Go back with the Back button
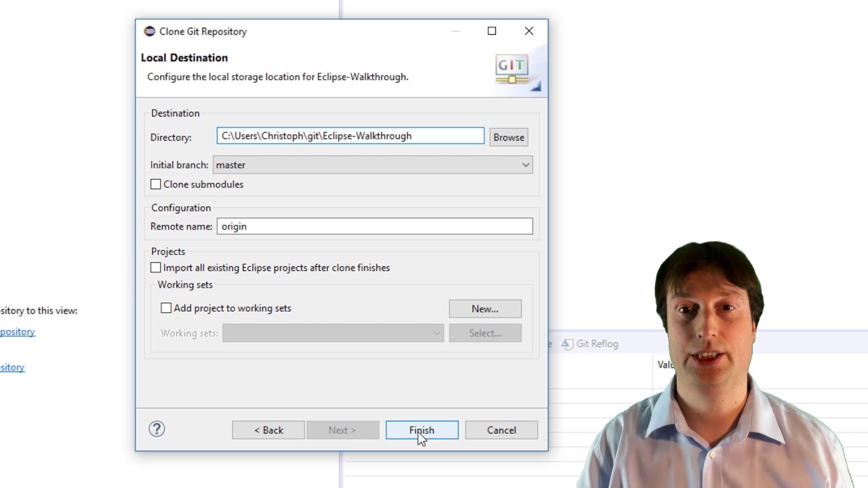868x488 pixels. pos(269,430)
